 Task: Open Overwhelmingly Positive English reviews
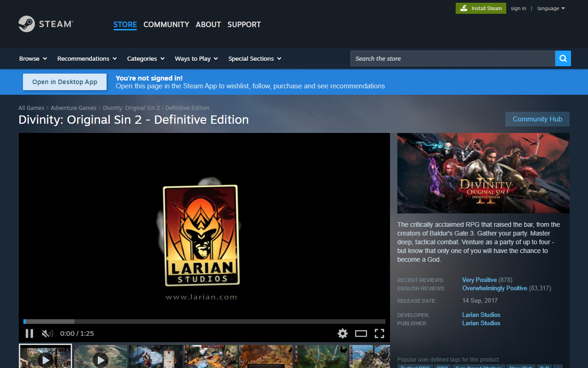[495, 288]
